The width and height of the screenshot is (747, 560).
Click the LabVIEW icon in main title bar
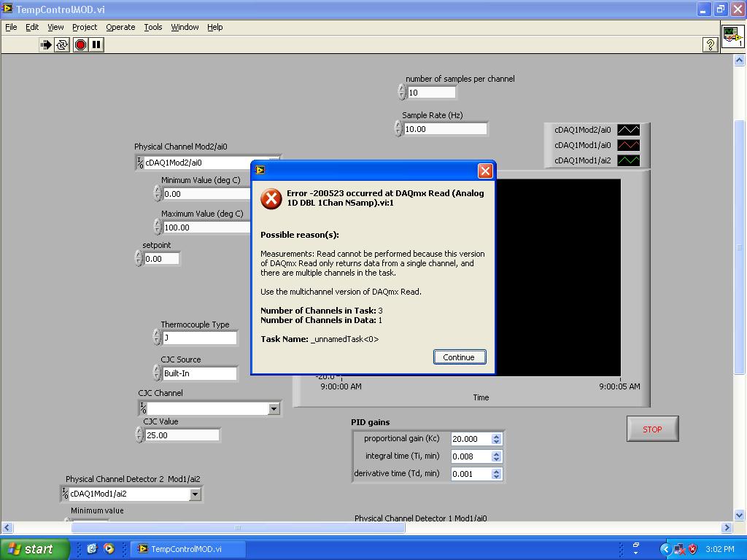pyautogui.click(x=7, y=9)
